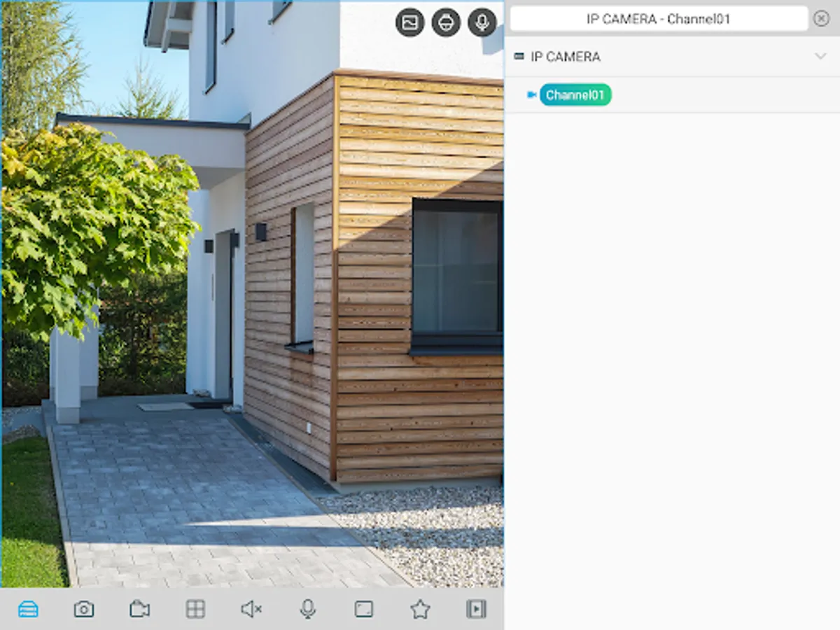The image size is (840, 630).
Task: Open playback with the play-film icon
Action: tap(476, 609)
